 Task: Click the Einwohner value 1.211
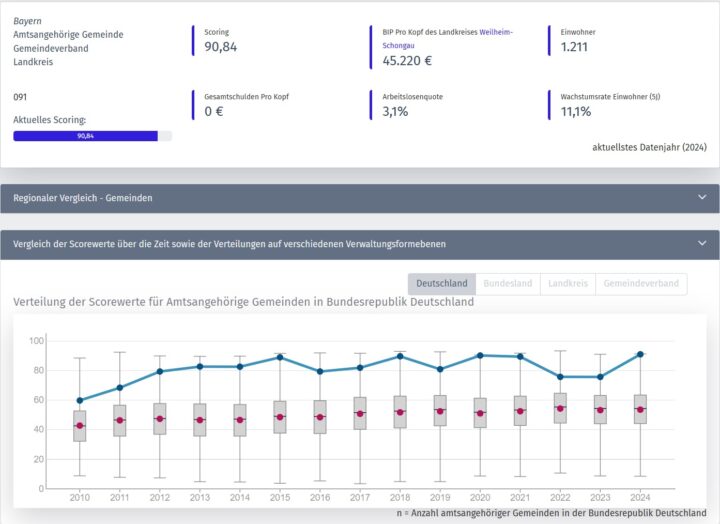(x=575, y=46)
